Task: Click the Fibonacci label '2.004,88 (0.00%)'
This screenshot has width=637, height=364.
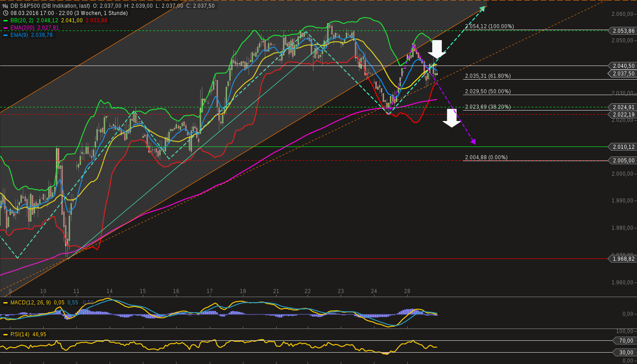Action: point(486,157)
